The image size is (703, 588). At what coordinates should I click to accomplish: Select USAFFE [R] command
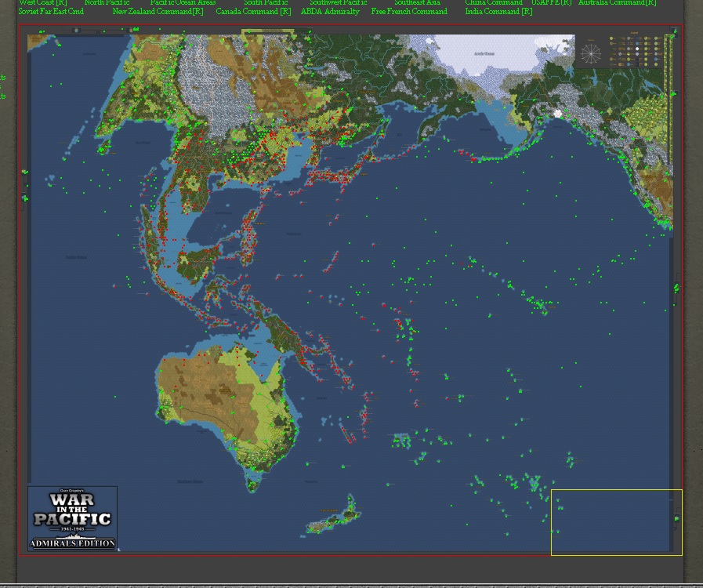pyautogui.click(x=552, y=2)
